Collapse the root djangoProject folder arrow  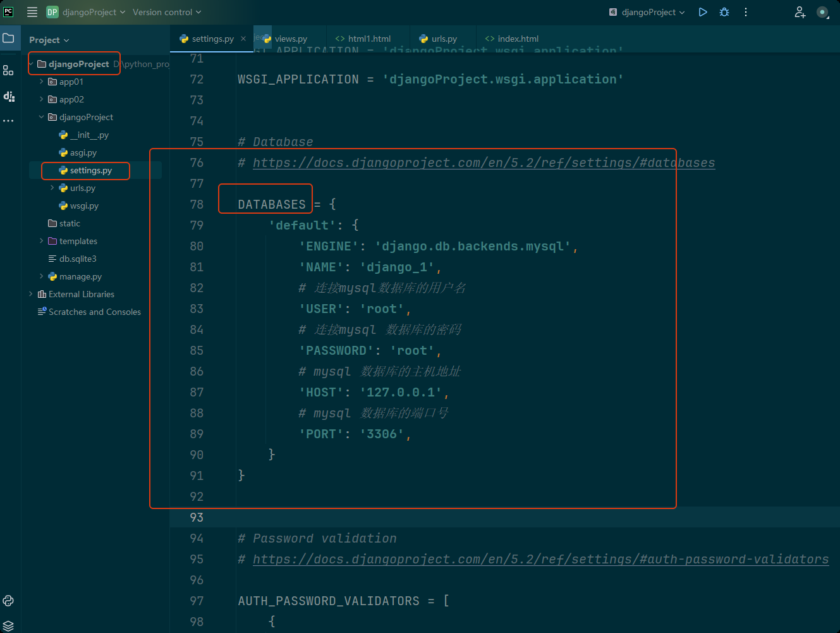click(x=31, y=64)
